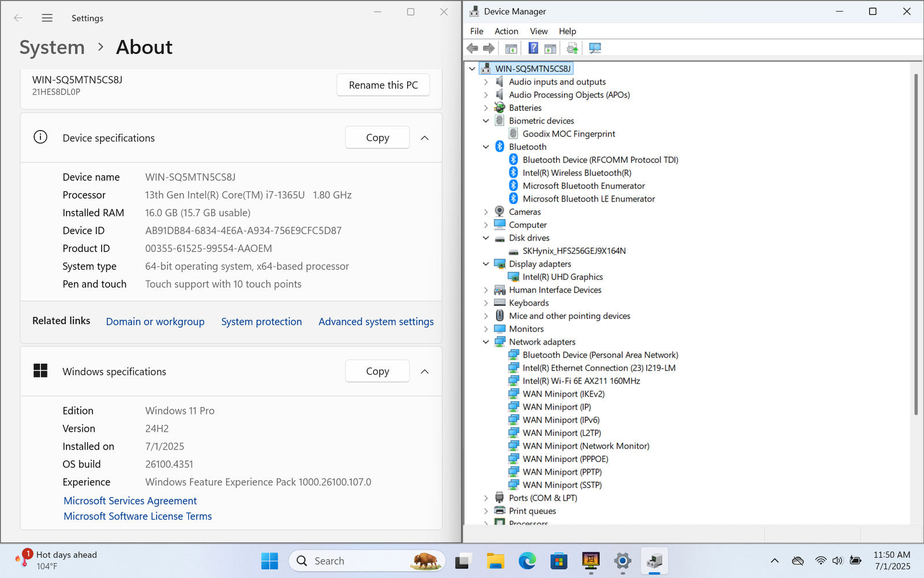Click the Scan for hardware changes toolbar icon
This screenshot has width=924, height=578.
coord(595,48)
